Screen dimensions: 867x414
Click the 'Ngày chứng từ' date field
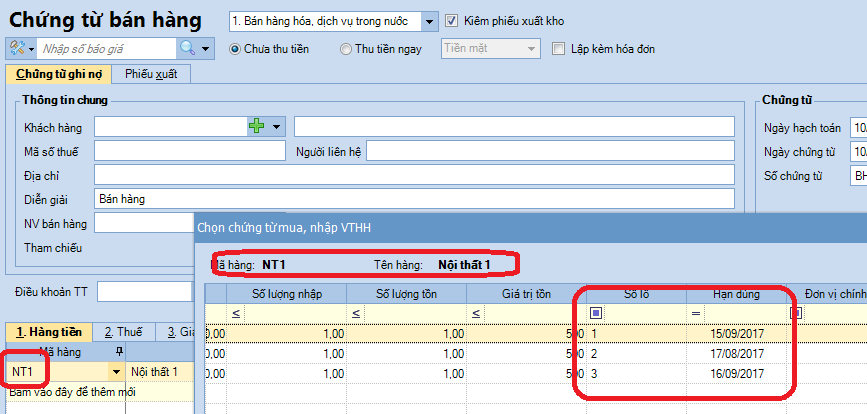(x=858, y=151)
